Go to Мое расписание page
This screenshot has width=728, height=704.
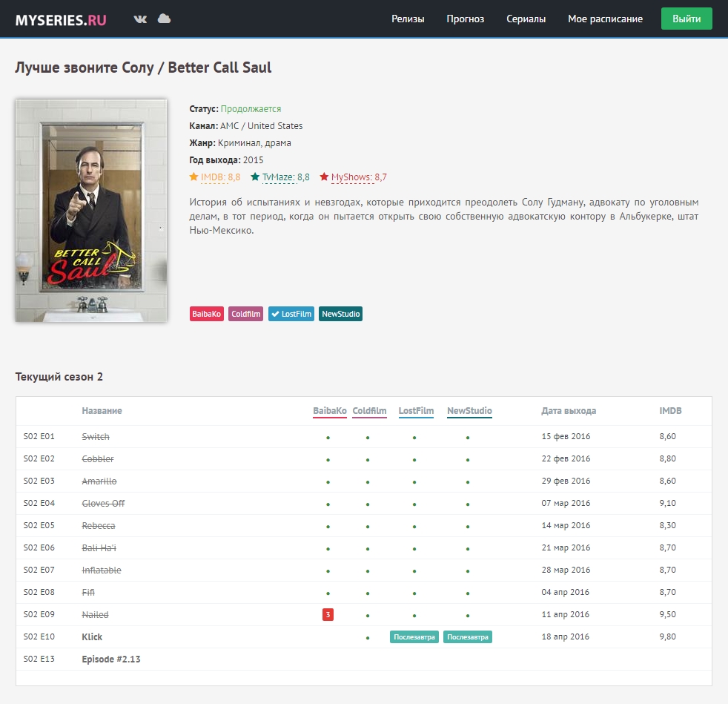point(605,19)
